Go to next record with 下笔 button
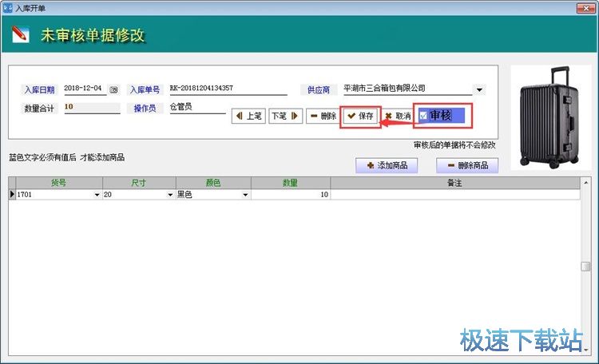The image size is (599, 364). tap(285, 116)
